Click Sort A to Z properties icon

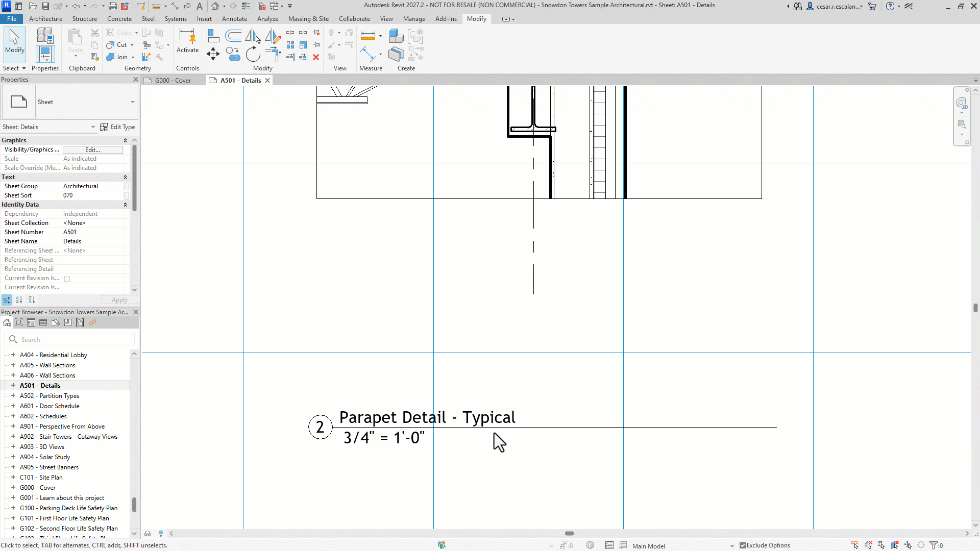click(x=19, y=300)
